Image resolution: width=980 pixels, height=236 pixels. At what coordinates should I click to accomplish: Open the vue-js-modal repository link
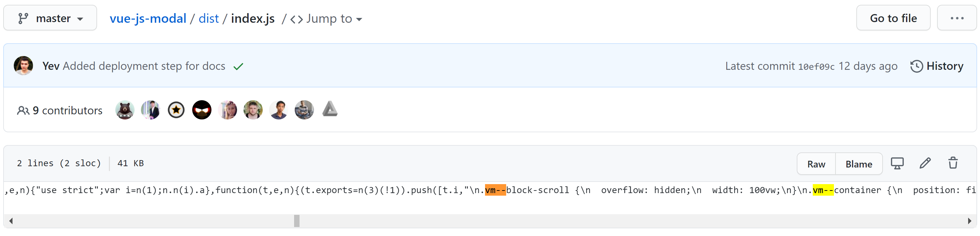click(x=148, y=18)
